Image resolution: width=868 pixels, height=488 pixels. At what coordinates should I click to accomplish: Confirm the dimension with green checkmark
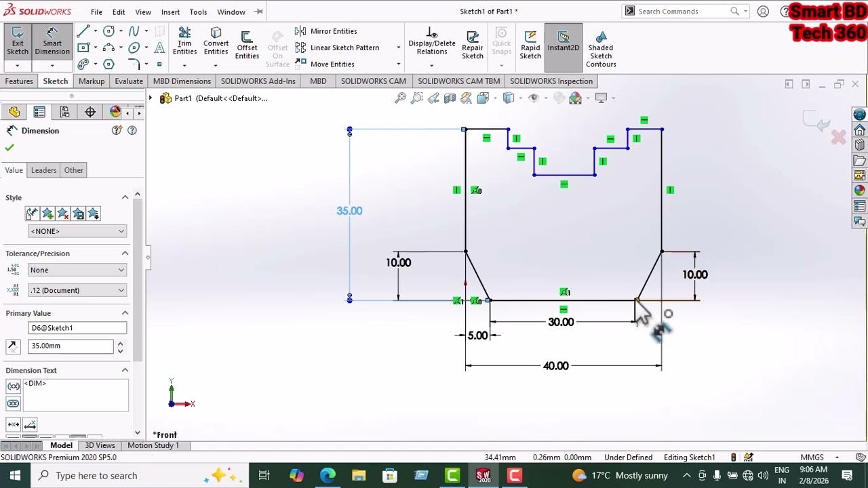click(x=9, y=148)
